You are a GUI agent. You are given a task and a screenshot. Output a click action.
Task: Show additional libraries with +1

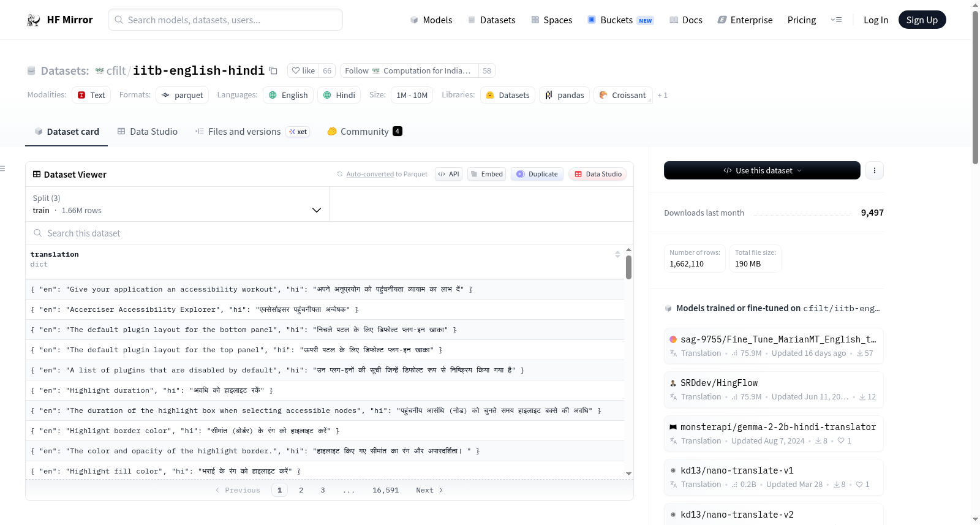pos(663,96)
